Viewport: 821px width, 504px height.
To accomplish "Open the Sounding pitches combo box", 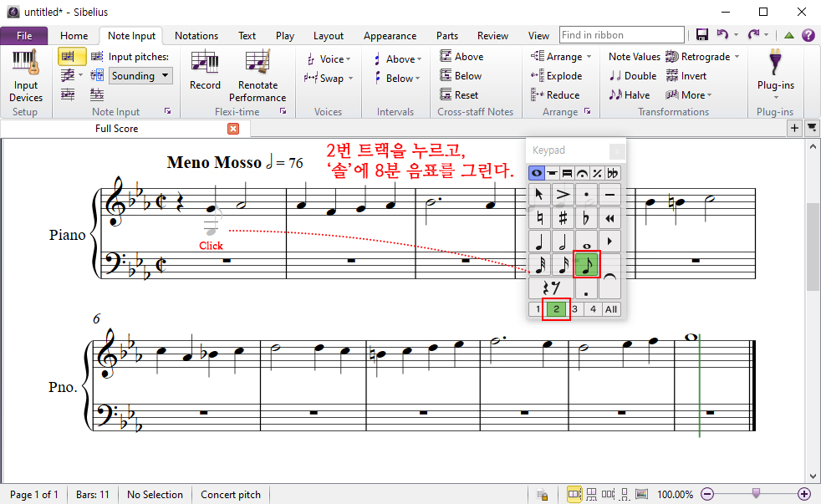I will point(140,76).
